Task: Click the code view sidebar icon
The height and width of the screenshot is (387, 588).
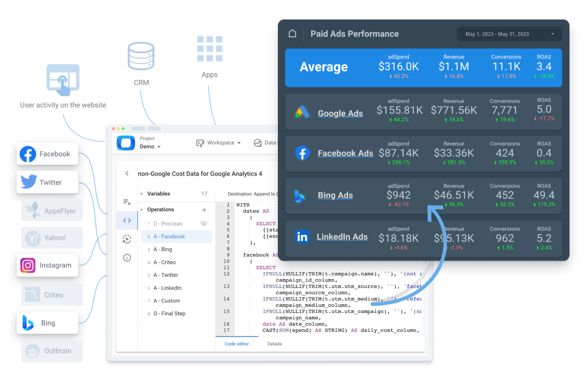Action: coord(127,220)
